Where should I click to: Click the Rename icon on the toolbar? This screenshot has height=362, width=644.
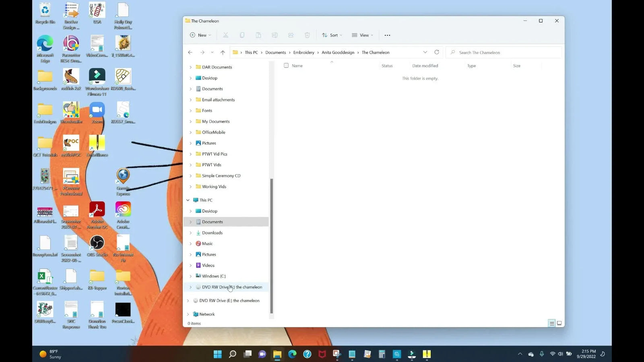pos(275,35)
